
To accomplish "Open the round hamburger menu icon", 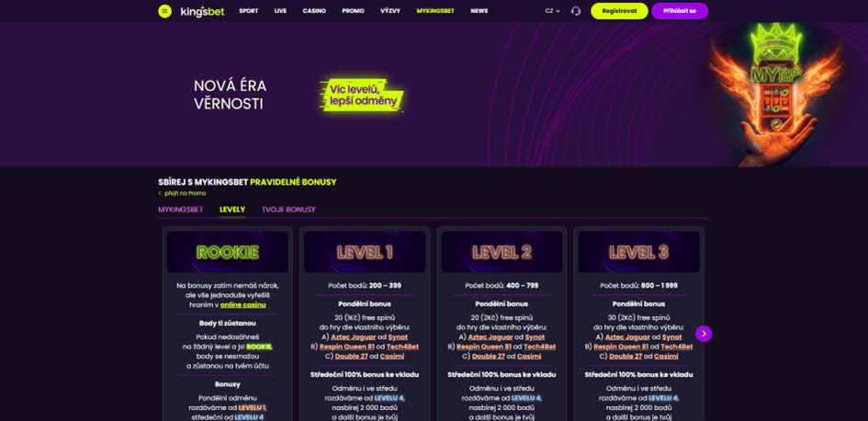I will 165,11.
